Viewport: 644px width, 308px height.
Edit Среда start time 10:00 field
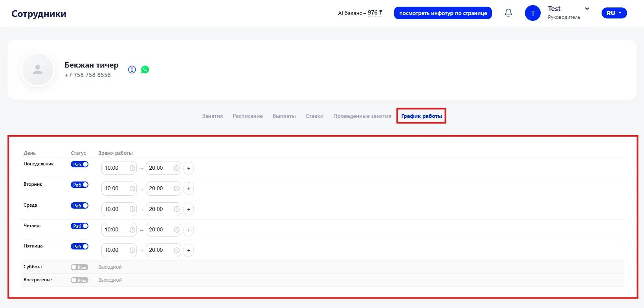point(119,209)
